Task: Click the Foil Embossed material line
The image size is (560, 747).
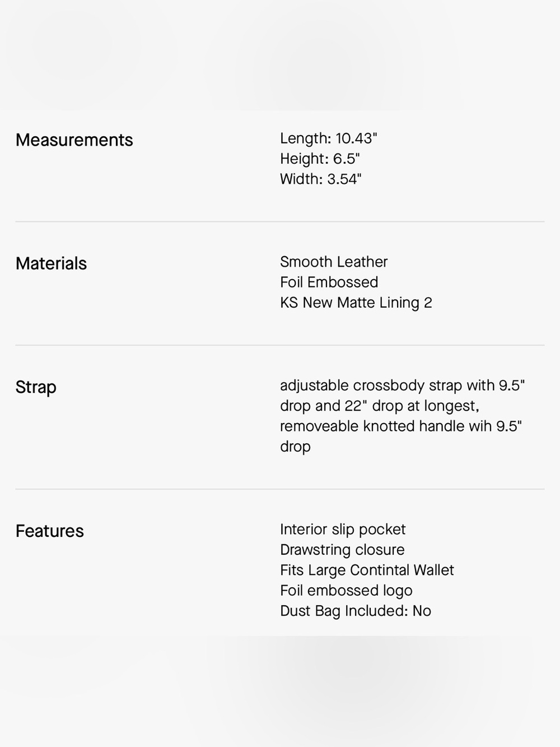Action: click(x=329, y=282)
